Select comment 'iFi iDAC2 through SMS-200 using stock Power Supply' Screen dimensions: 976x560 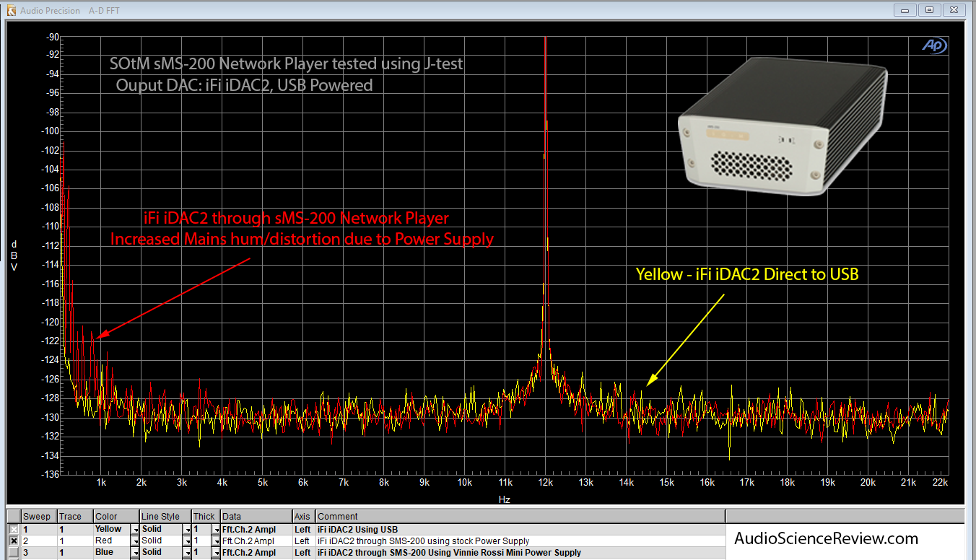point(423,541)
